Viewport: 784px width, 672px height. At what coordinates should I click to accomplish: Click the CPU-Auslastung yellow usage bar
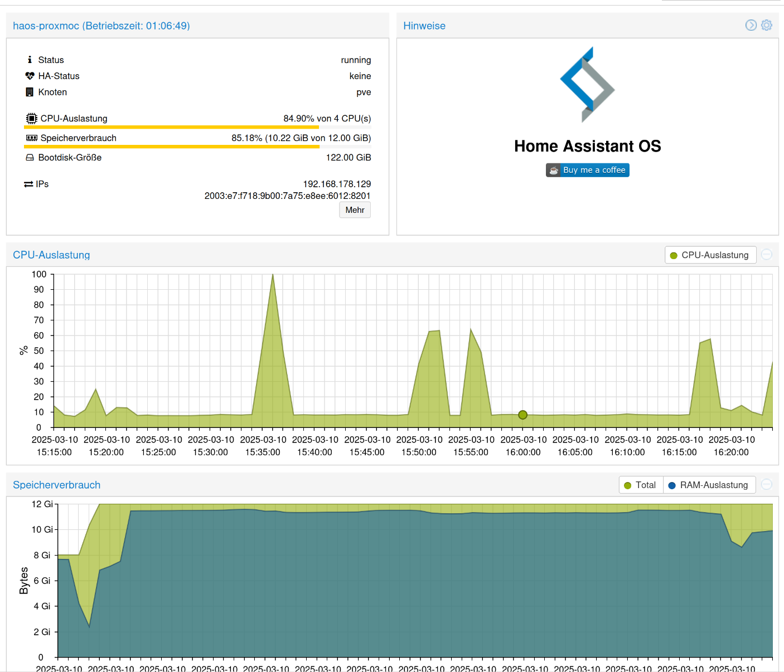pyautogui.click(x=171, y=127)
